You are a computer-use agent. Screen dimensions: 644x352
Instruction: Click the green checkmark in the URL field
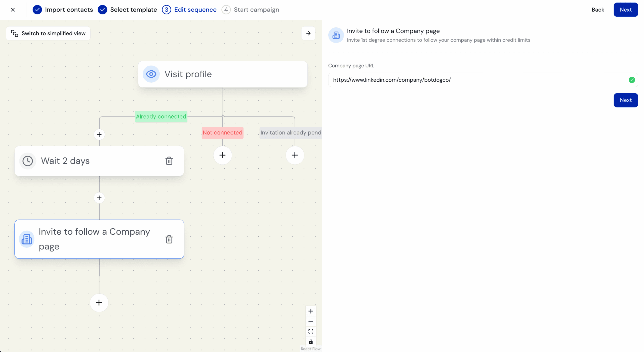tap(632, 80)
